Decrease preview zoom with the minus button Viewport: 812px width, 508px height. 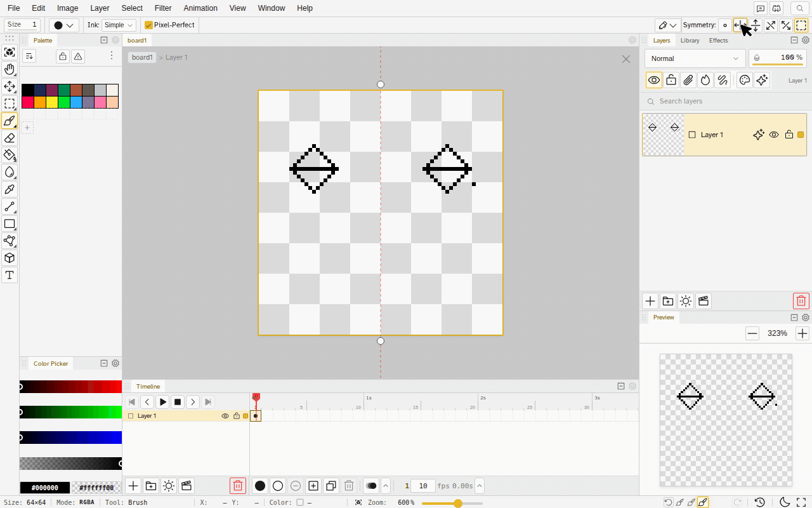(752, 333)
